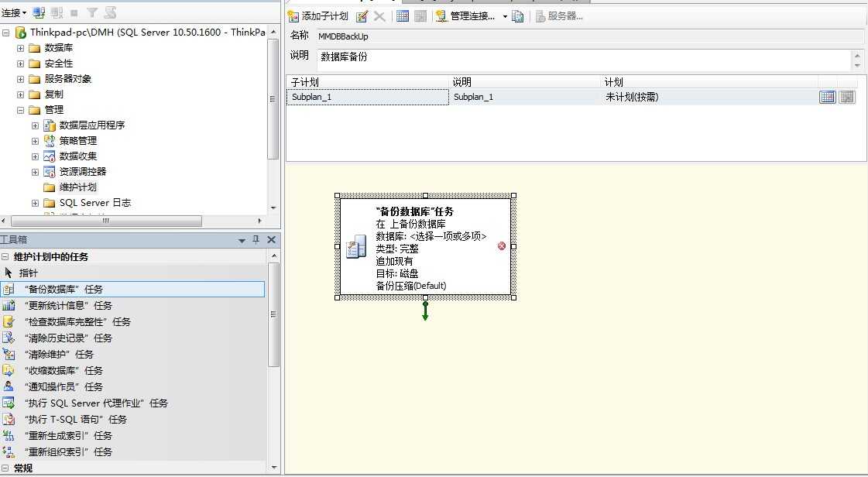The width and height of the screenshot is (868, 477).
Task: Click remove schedule icon in designer toolbar
Action: pyautogui.click(x=420, y=16)
